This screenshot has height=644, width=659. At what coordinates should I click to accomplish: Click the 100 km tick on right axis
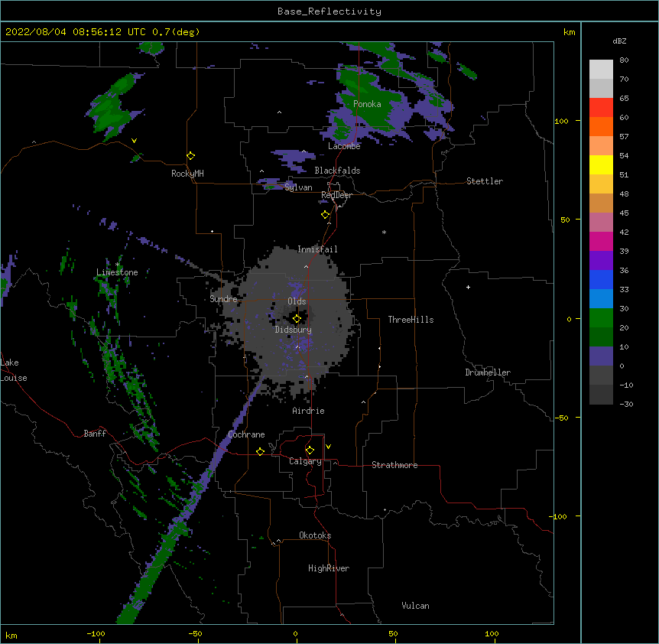[x=561, y=121]
